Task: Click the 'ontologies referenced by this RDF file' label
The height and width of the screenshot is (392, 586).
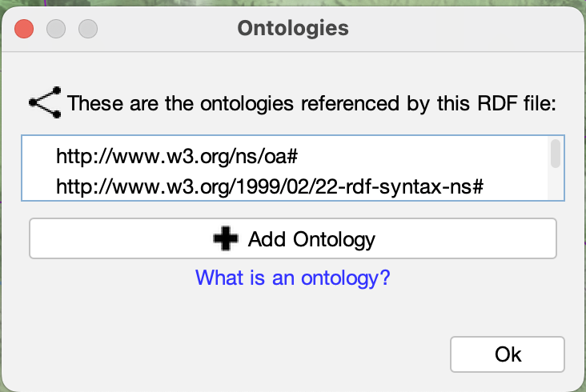Action: (x=312, y=103)
